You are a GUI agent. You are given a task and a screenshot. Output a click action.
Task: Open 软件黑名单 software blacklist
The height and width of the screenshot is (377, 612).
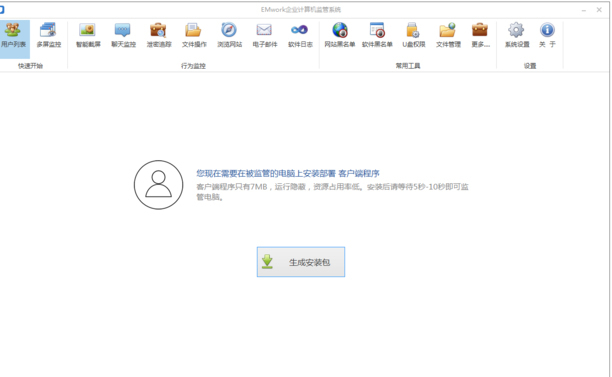coord(377,36)
